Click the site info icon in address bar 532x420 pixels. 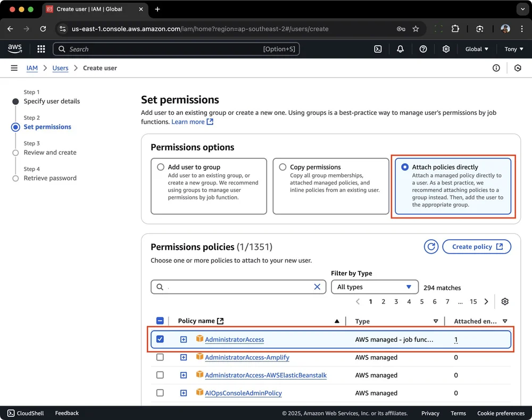(63, 29)
